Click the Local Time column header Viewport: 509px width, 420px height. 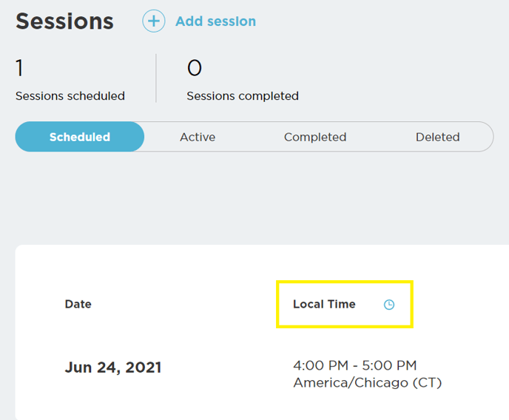tap(324, 304)
